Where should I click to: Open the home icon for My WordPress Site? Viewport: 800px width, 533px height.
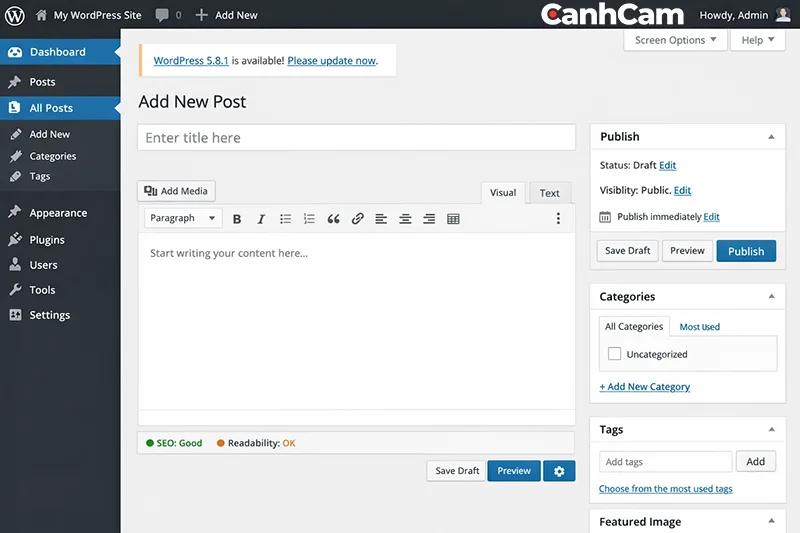41,15
